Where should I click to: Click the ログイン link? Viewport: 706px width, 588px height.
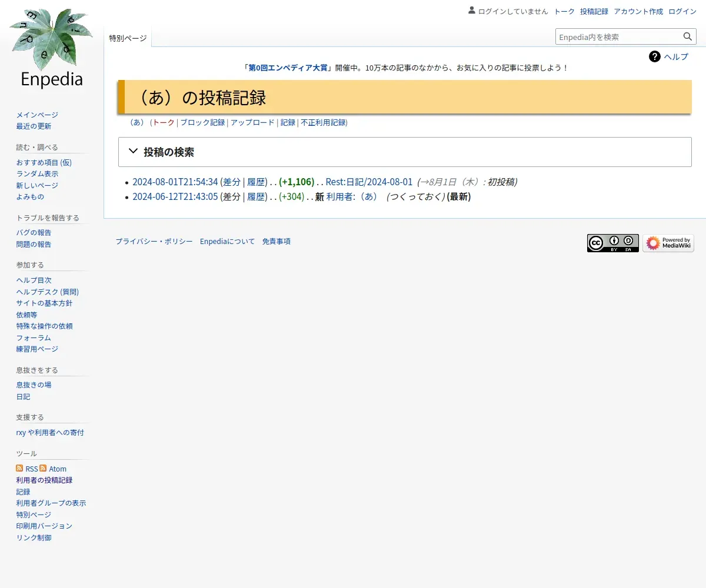[682, 11]
